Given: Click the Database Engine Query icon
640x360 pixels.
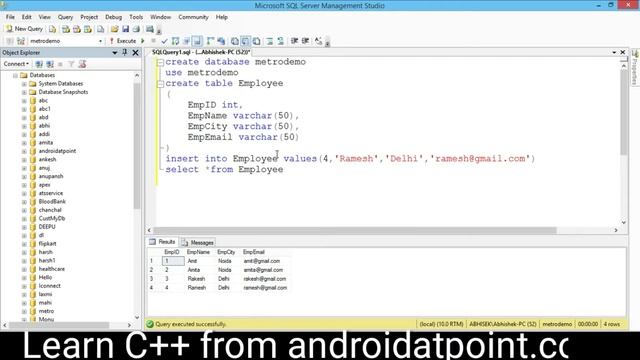Looking at the screenshot, I should (52, 29).
